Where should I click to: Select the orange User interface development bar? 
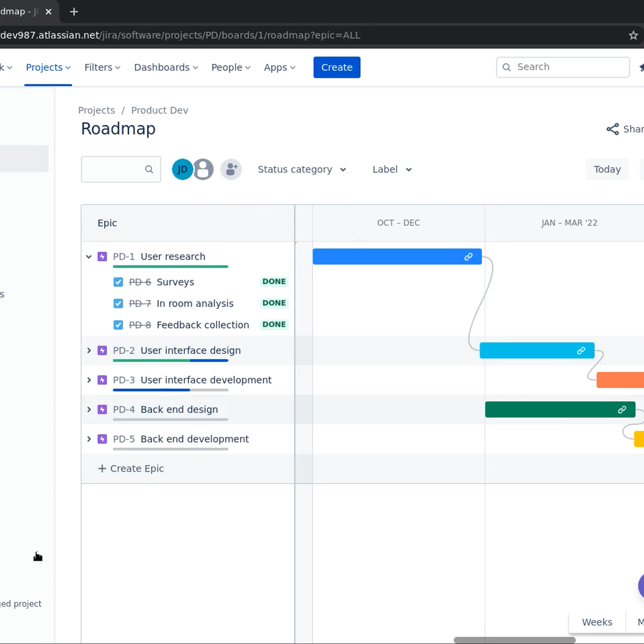[x=620, y=380]
